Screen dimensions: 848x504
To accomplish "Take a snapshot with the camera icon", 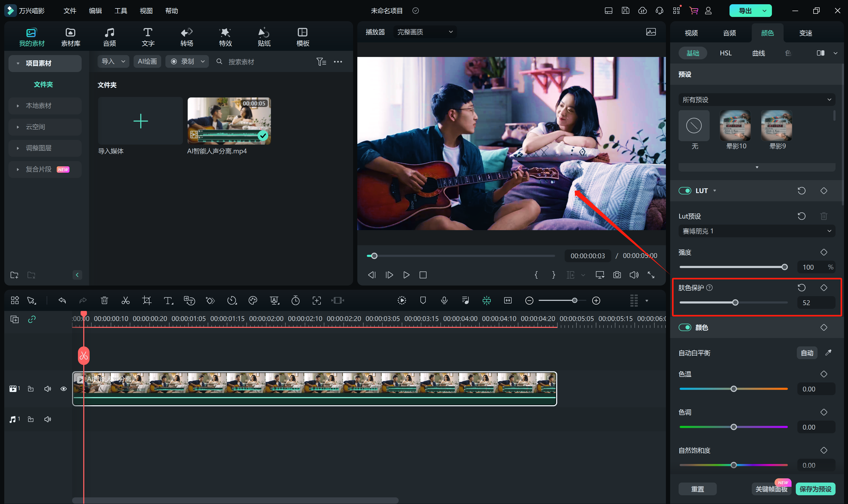I will (617, 275).
